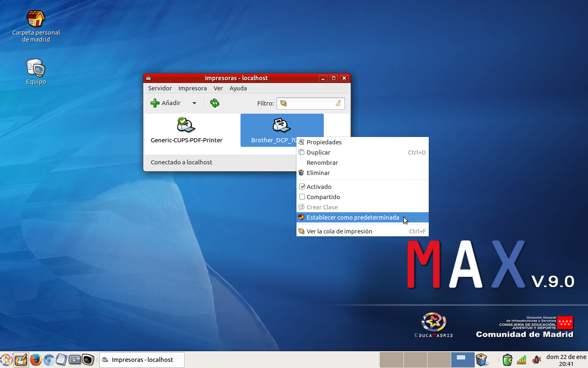
Task: Click the Conectado a localhost status text
Action: point(181,162)
